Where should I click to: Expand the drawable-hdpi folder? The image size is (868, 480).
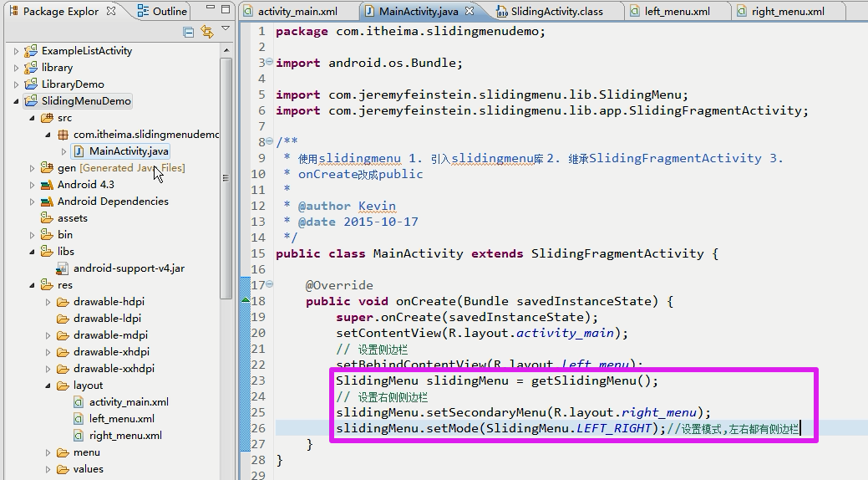click(48, 302)
